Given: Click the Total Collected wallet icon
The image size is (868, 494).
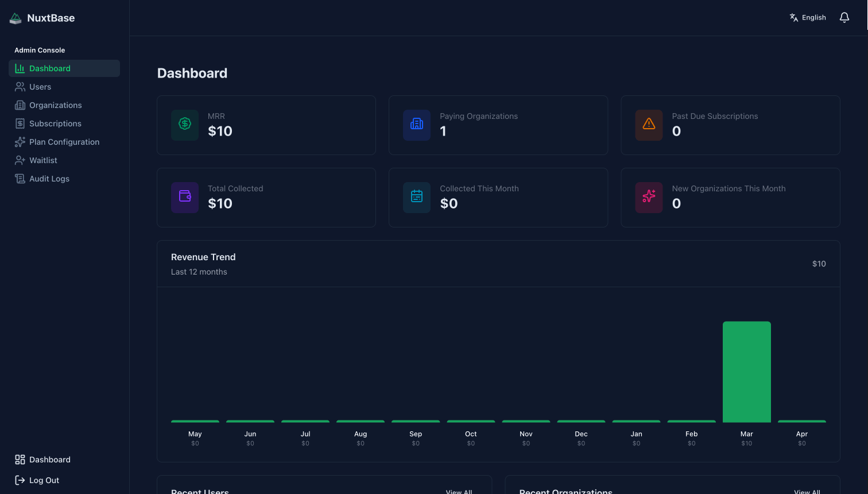Looking at the screenshot, I should [184, 197].
